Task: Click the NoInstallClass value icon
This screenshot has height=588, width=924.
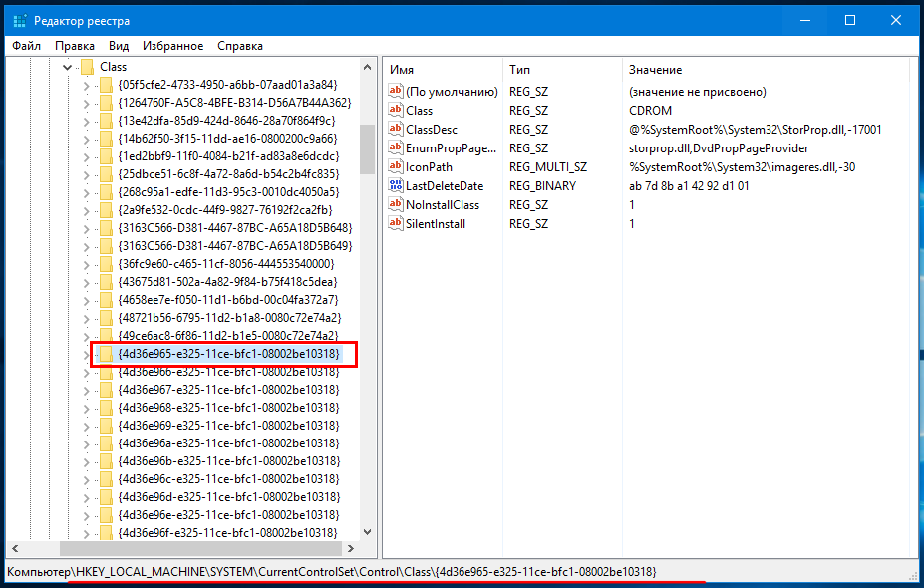Action: pyautogui.click(x=396, y=204)
